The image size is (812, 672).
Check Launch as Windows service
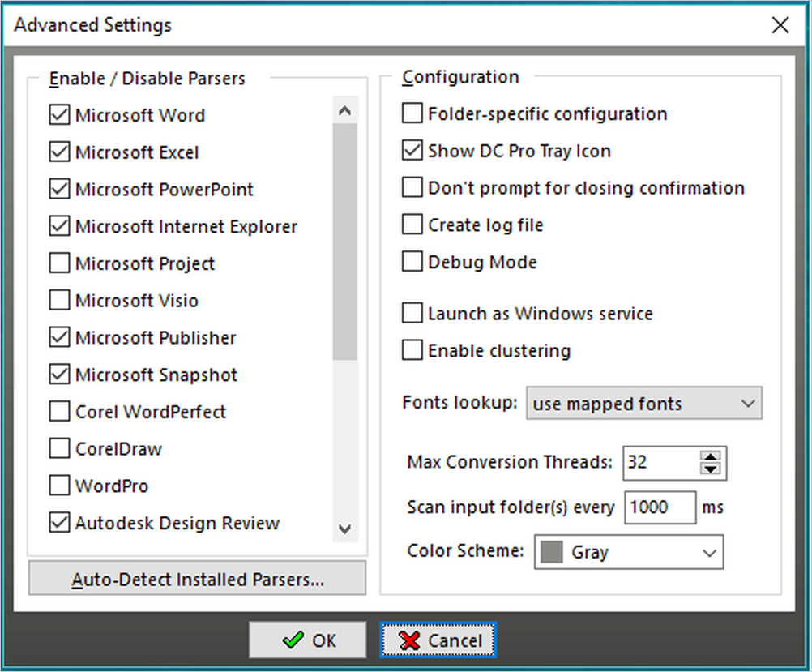tap(412, 314)
